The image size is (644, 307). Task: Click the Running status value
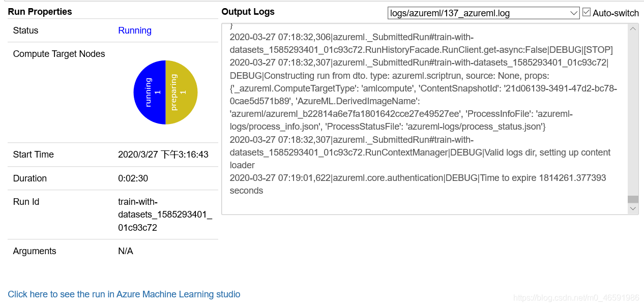click(x=135, y=30)
